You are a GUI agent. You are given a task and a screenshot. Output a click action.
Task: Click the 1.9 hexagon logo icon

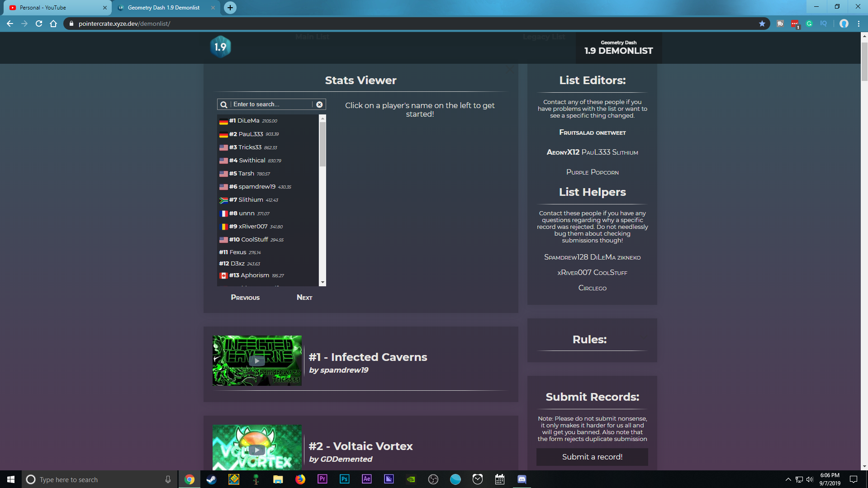(x=220, y=47)
